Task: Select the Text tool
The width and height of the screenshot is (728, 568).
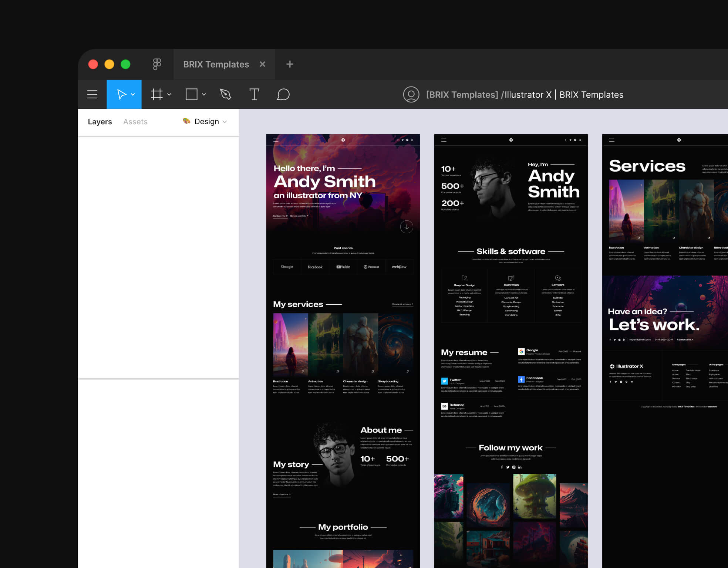Action: (x=254, y=94)
